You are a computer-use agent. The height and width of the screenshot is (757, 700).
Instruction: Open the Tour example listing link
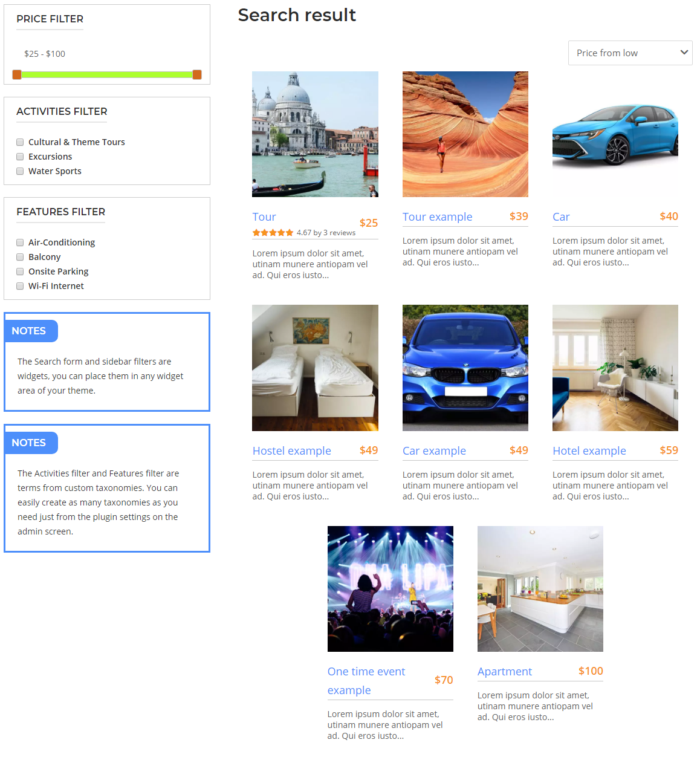pos(438,216)
